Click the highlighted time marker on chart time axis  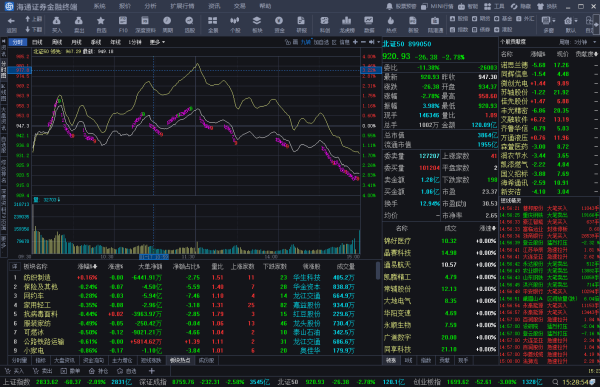tap(154, 256)
